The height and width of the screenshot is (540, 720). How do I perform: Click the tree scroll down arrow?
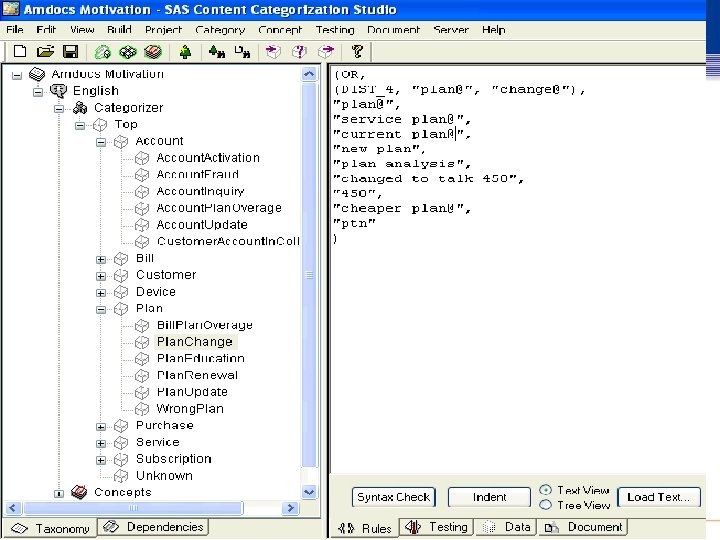click(x=309, y=492)
